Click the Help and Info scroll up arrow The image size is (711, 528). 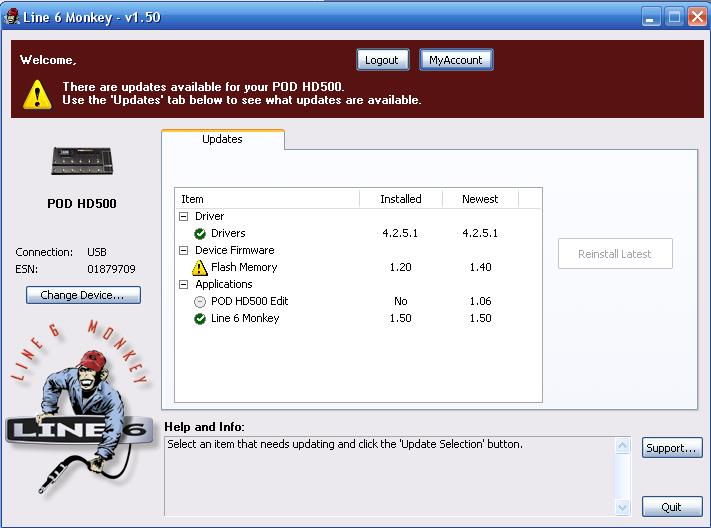pos(622,445)
